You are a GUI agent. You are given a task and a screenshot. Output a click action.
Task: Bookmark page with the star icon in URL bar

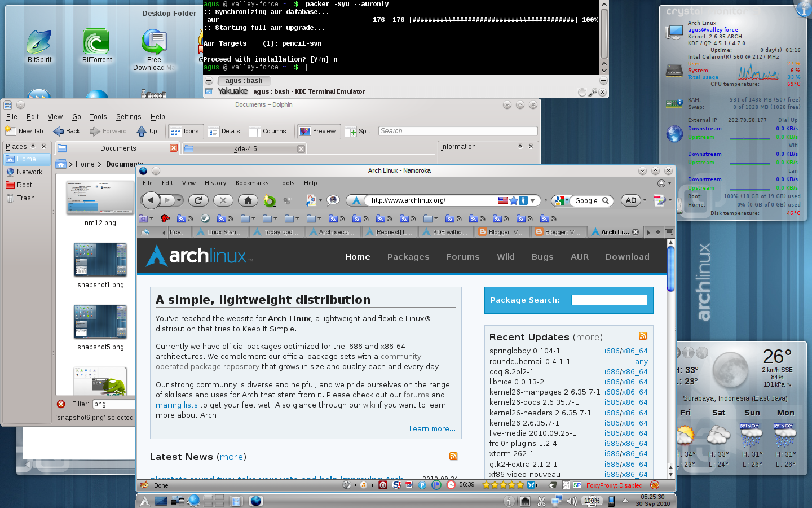pyautogui.click(x=514, y=200)
